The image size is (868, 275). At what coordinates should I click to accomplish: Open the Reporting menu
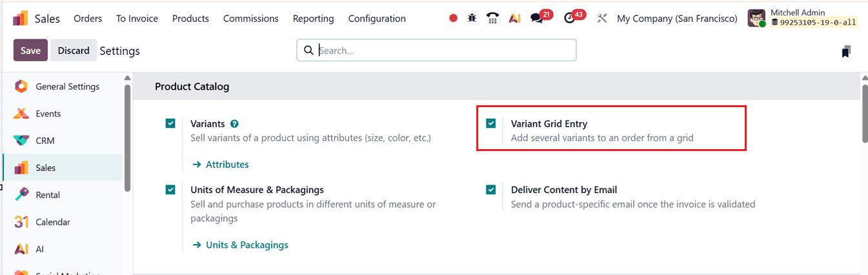(x=313, y=18)
